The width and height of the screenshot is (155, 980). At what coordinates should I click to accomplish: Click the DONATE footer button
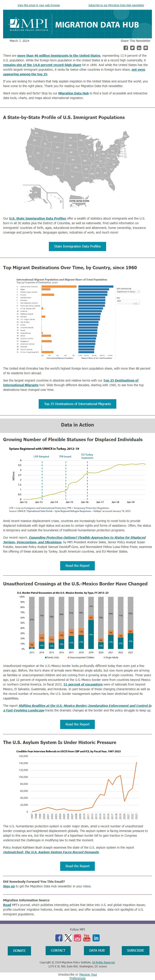pos(19,950)
